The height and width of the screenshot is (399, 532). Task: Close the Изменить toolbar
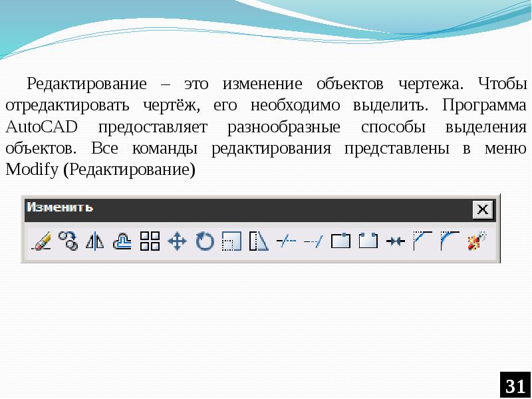tap(483, 209)
